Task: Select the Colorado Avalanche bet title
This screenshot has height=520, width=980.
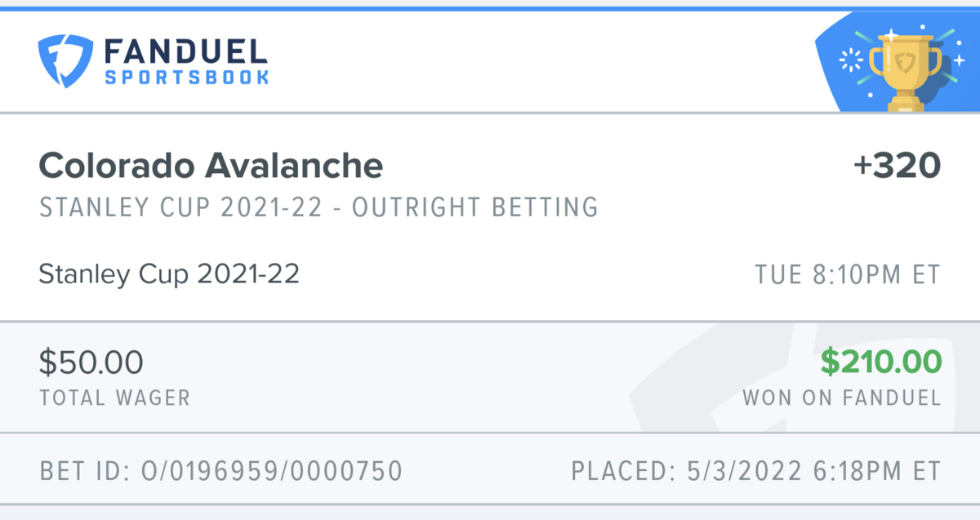Action: pyautogui.click(x=211, y=167)
